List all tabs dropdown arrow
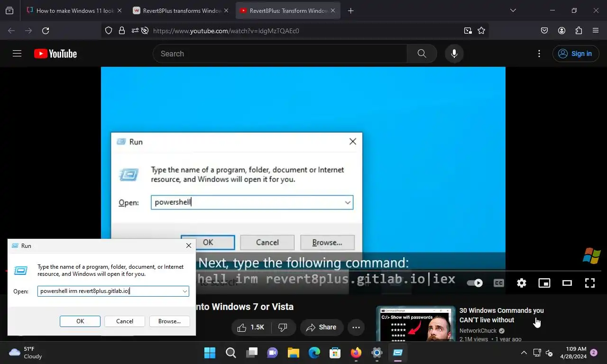 click(x=513, y=10)
